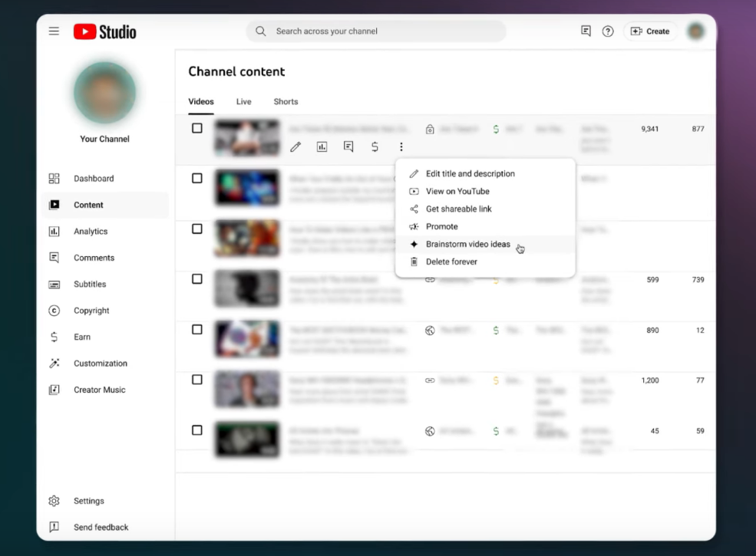Choose Brainstorm video ideas from menu
Viewport: 756px width, 556px height.
click(467, 245)
